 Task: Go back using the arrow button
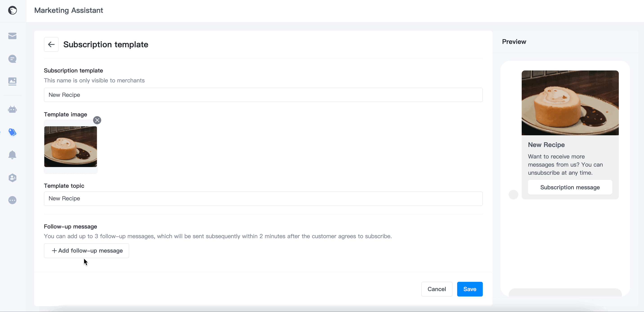[x=51, y=45]
